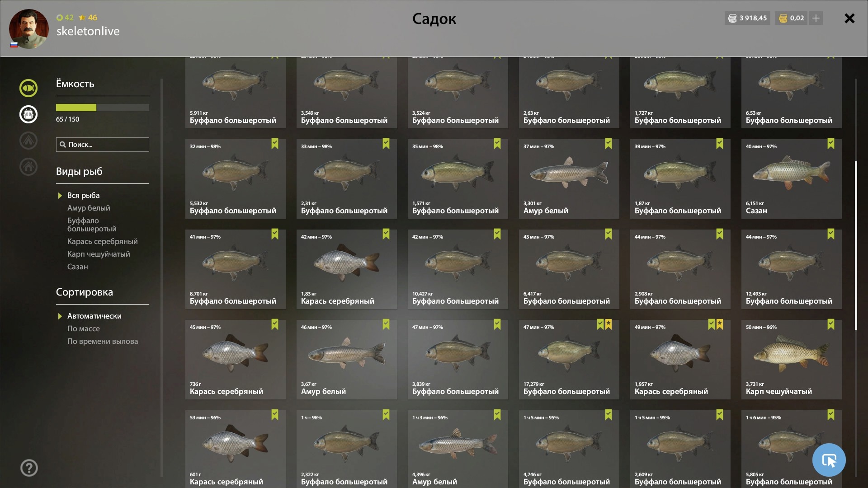
Task: Click the Поиск search field
Action: click(103, 145)
